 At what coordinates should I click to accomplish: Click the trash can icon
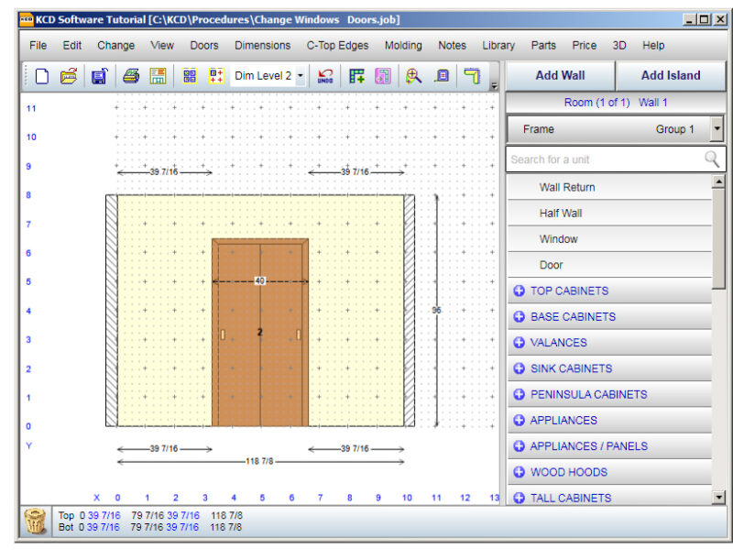(36, 521)
